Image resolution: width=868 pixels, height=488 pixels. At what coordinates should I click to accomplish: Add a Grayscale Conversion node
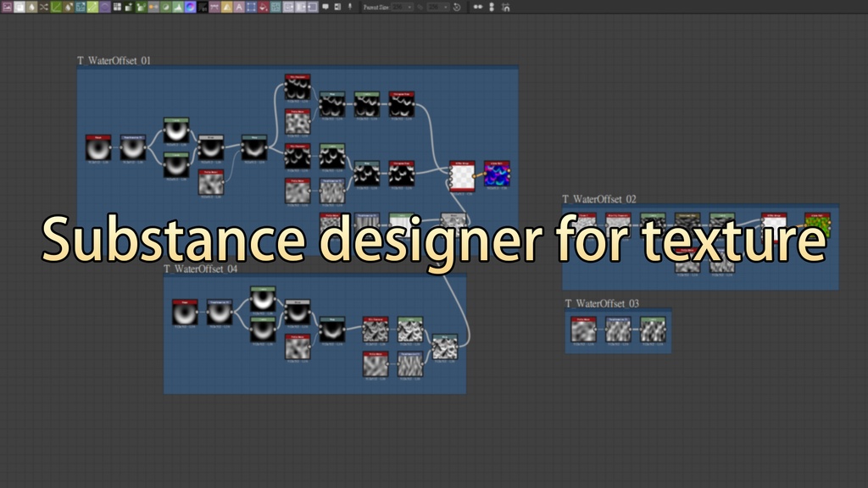[153, 7]
